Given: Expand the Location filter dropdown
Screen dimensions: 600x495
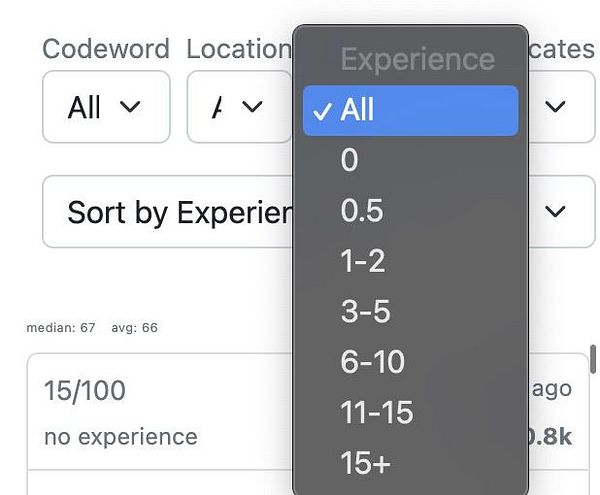Looking at the screenshot, I should point(240,107).
